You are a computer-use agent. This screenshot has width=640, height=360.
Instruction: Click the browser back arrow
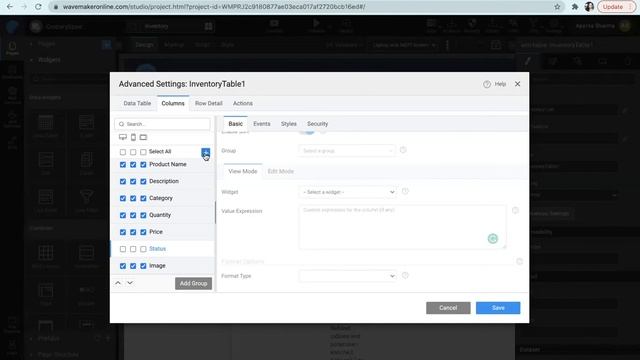click(10, 7)
